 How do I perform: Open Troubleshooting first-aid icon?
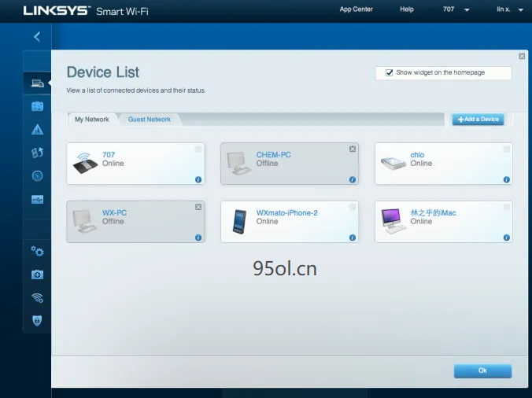[37, 275]
